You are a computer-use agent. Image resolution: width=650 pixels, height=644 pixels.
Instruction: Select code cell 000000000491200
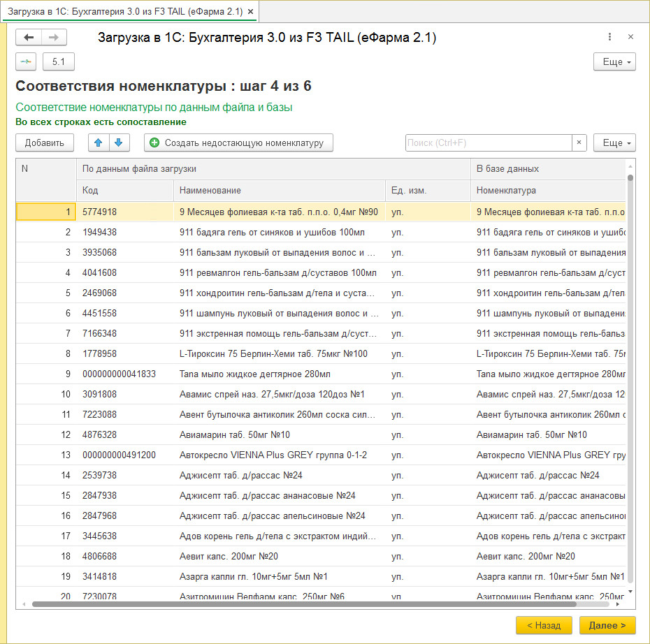[125, 455]
